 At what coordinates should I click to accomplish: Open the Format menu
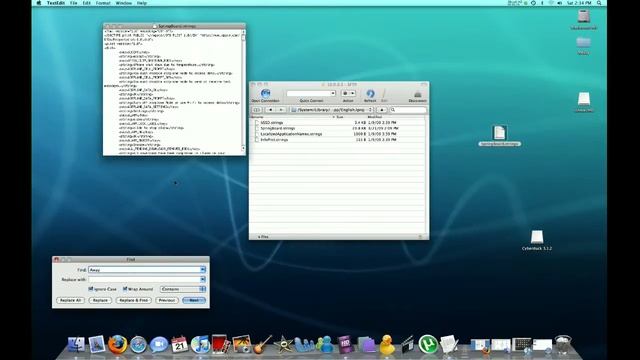coord(103,3)
